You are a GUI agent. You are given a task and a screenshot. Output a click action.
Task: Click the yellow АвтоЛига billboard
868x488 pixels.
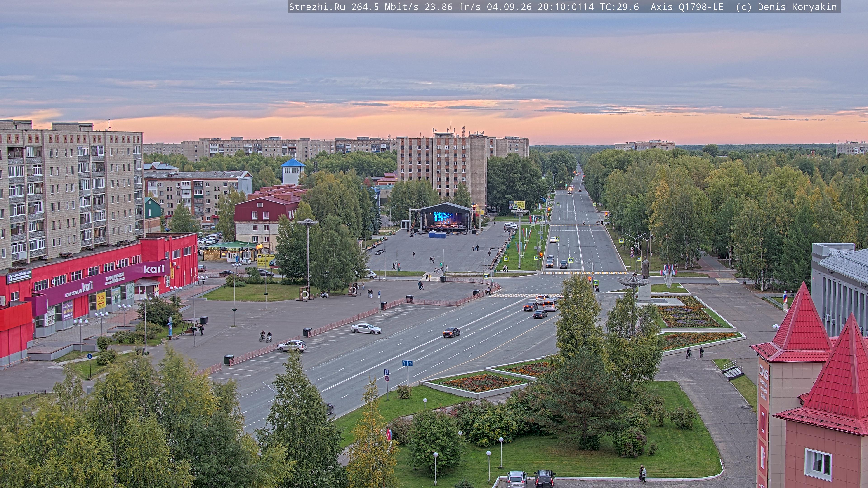tap(266, 261)
